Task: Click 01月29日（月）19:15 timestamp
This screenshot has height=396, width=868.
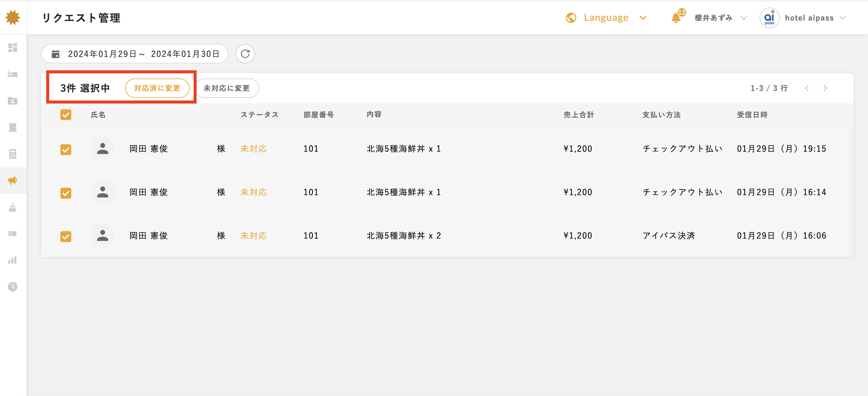Action: (x=781, y=148)
